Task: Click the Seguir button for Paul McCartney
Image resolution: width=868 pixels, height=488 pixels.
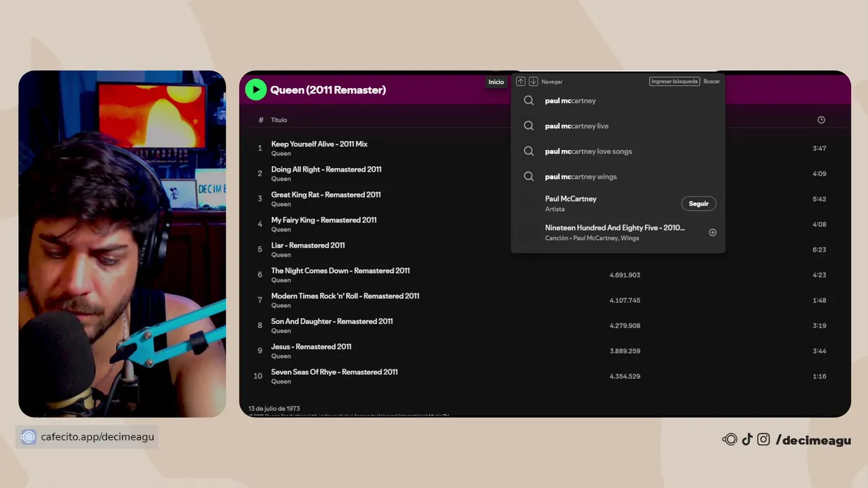Action: [698, 203]
